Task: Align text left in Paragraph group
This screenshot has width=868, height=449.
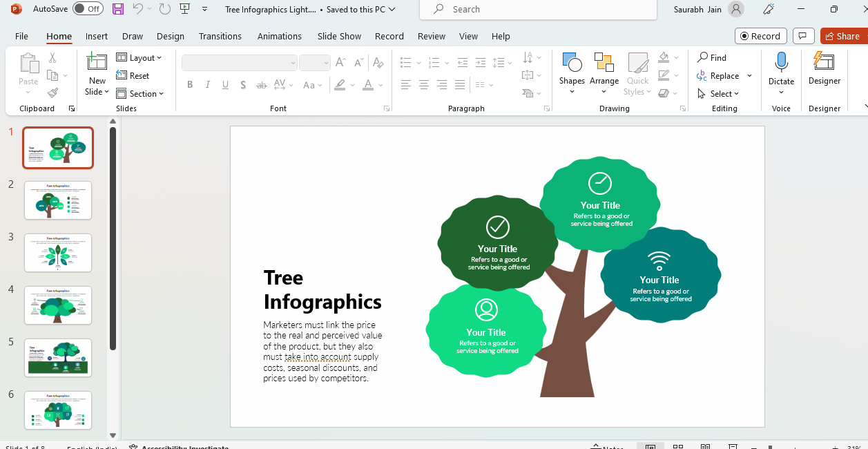Action: [x=406, y=84]
